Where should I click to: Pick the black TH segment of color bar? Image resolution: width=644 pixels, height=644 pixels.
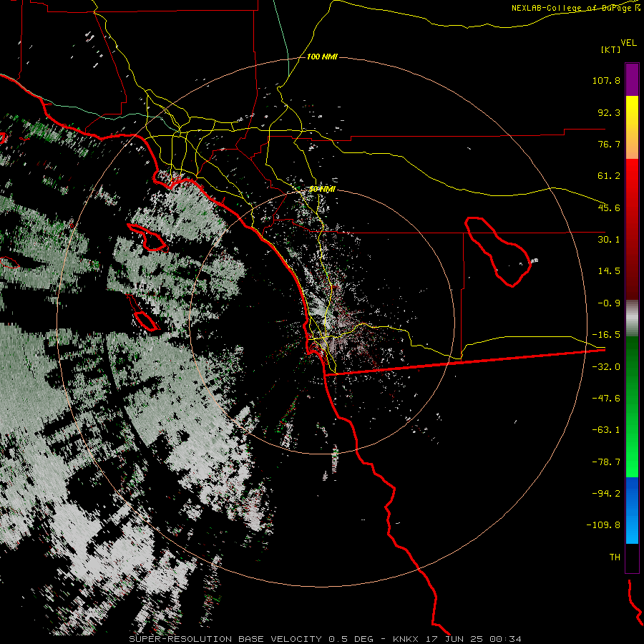coord(632,557)
